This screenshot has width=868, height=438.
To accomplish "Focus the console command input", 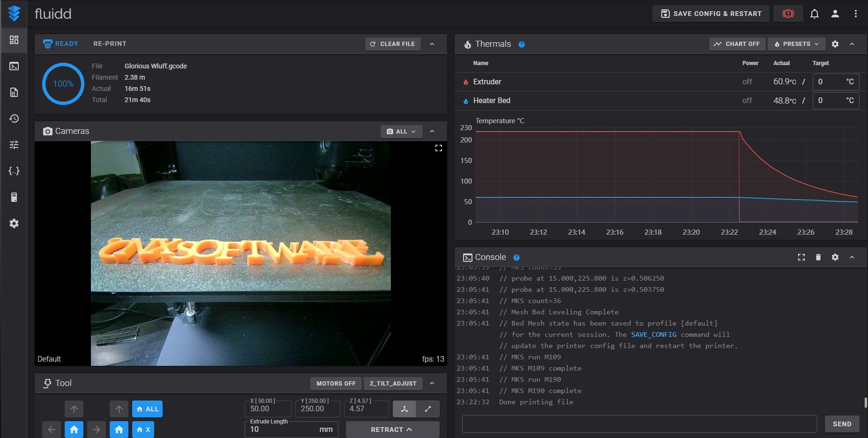I will [640, 424].
